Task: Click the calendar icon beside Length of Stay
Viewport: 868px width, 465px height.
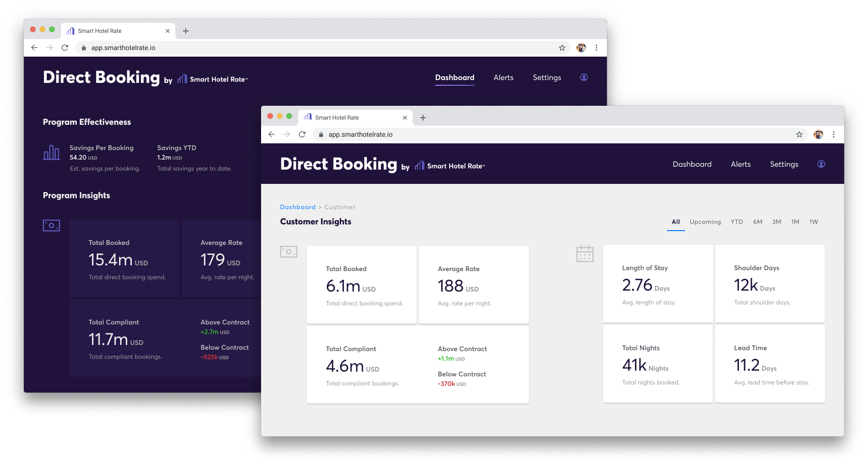Action: (x=585, y=253)
